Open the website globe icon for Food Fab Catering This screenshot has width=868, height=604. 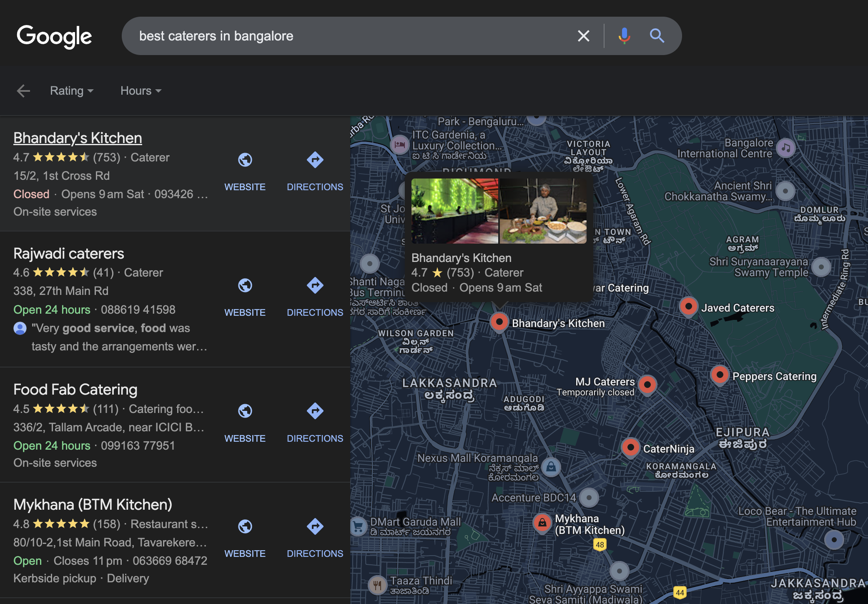245,411
